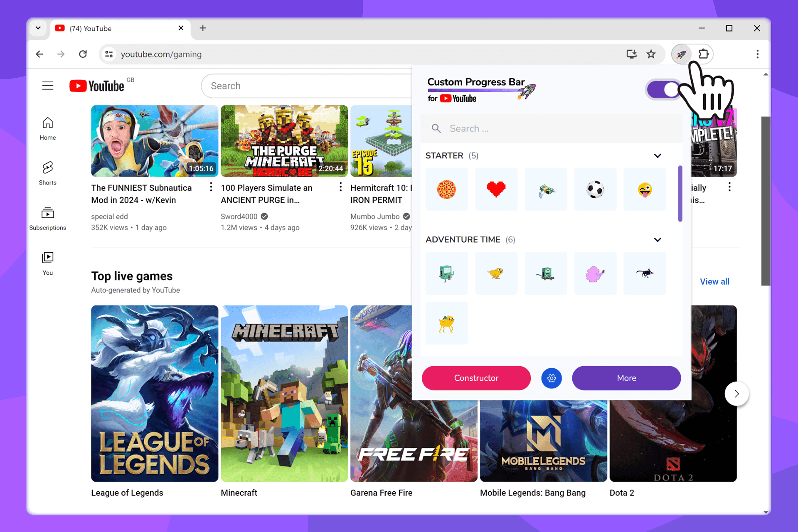Select the flying money progress icon
798x532 pixels.
pyautogui.click(x=545, y=189)
